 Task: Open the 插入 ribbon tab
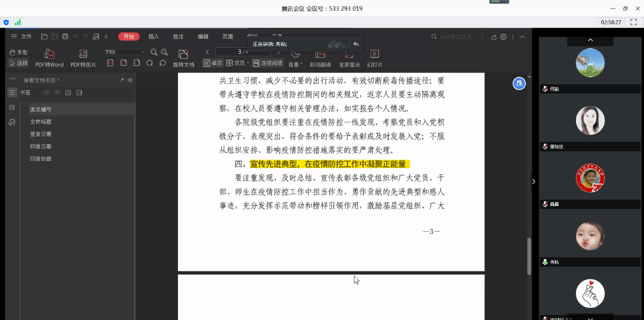coord(153,37)
